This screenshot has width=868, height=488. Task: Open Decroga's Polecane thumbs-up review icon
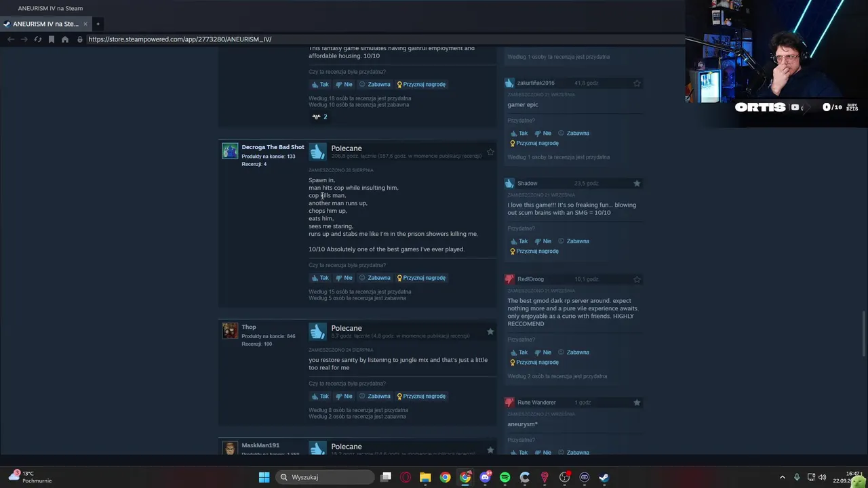coord(317,151)
